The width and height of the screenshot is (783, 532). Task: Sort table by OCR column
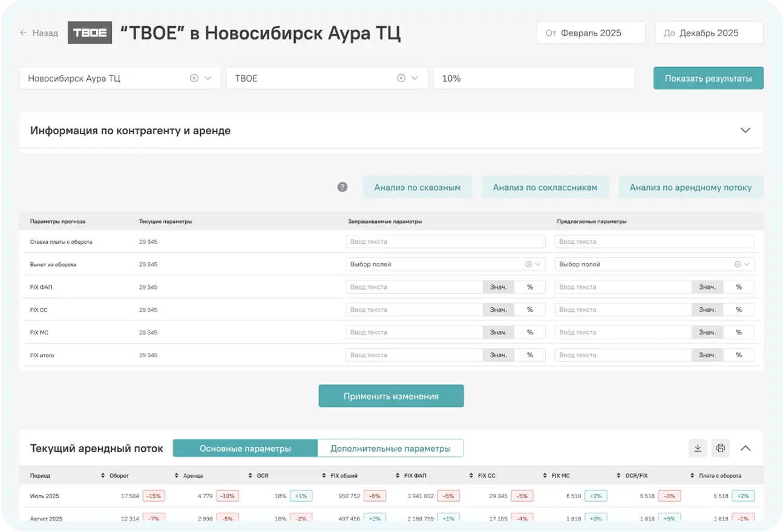coord(252,476)
